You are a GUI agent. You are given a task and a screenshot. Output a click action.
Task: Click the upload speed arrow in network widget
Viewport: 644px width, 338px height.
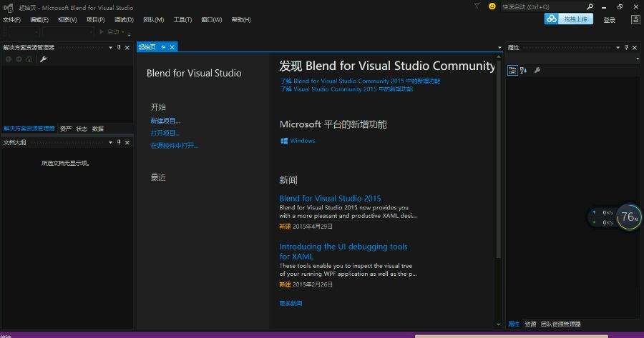594,212
